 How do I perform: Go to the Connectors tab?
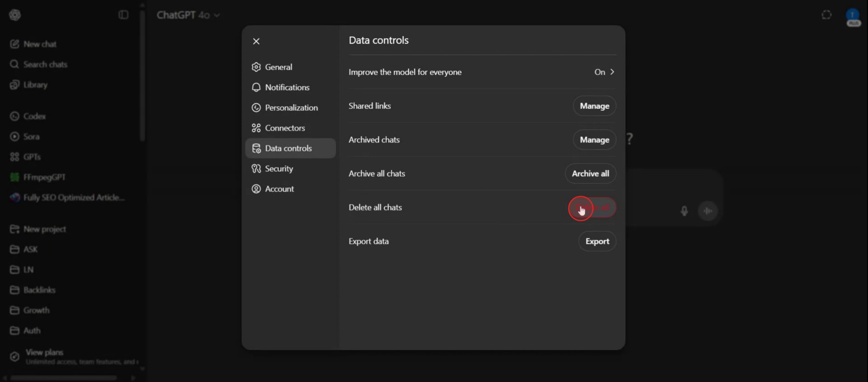point(290,128)
